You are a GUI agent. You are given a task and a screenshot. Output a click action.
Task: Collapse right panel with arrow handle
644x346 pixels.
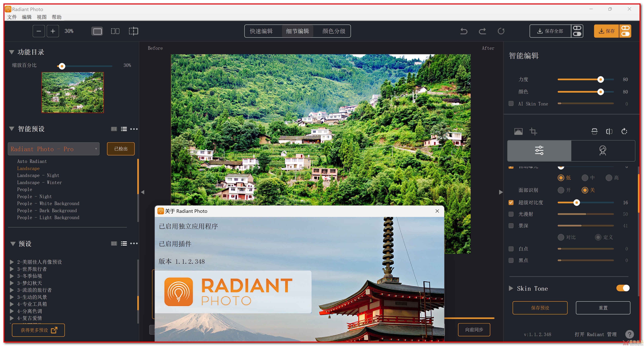click(x=501, y=192)
